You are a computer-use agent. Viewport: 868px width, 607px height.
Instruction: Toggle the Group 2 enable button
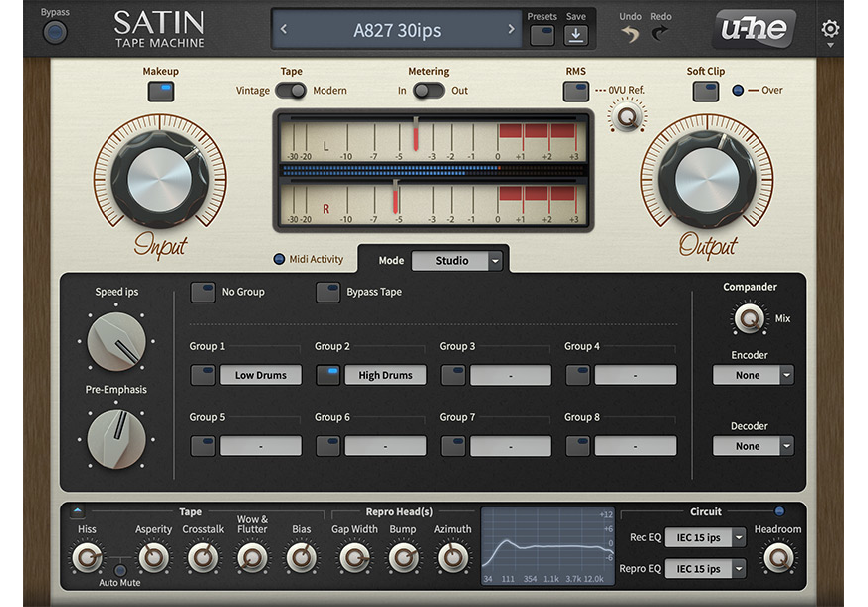coord(327,375)
